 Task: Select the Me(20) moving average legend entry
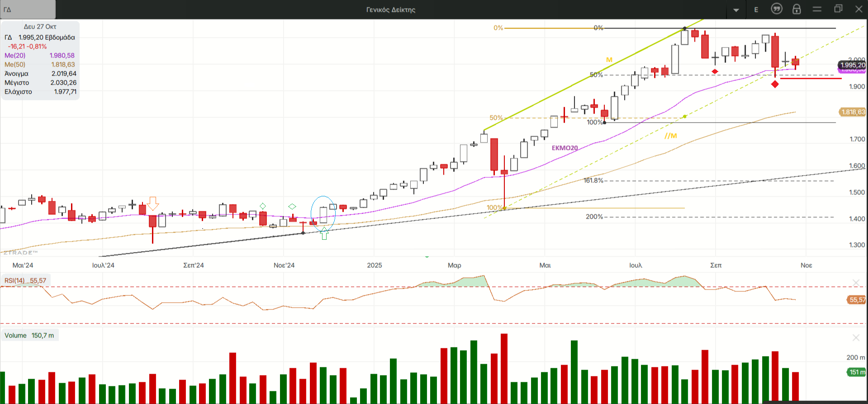(x=15, y=56)
